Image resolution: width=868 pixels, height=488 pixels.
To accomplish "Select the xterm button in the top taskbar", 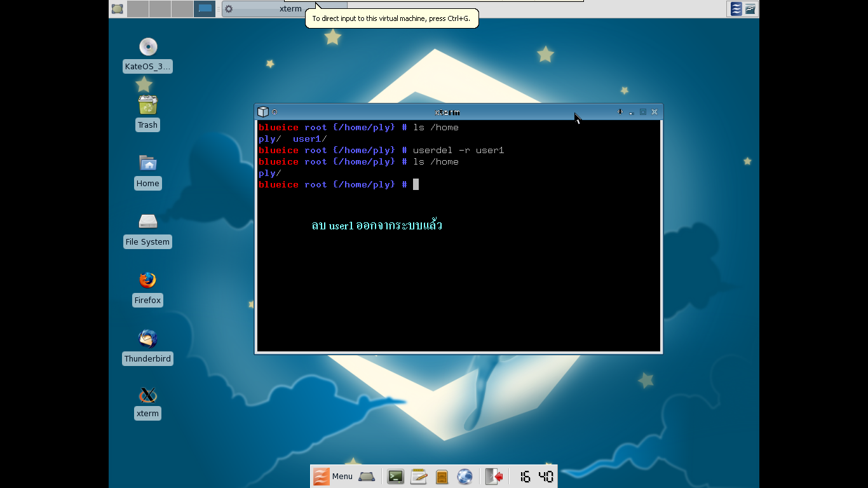I will click(x=284, y=9).
